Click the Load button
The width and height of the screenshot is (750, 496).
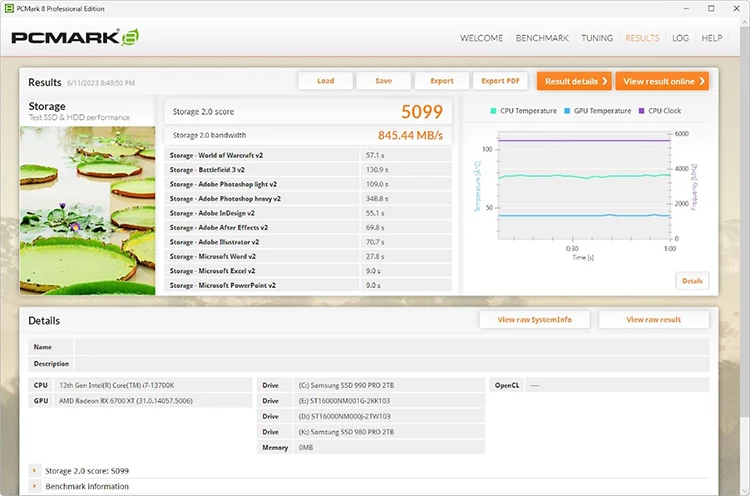326,81
